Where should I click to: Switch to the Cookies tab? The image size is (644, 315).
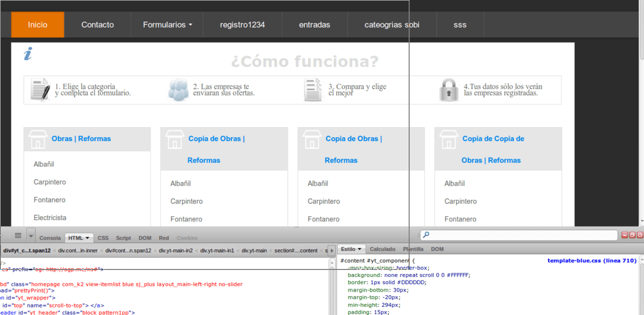coord(187,238)
